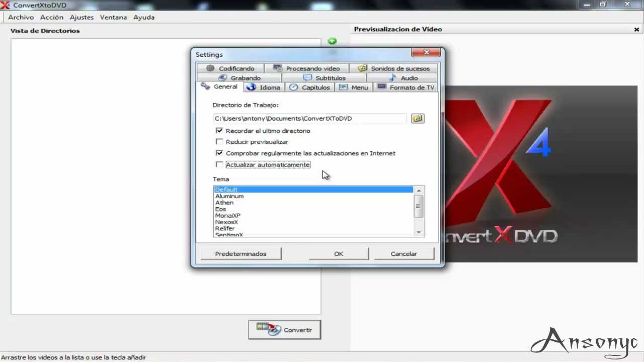Select Athen theme in Tema list
The image size is (644, 362).
pyautogui.click(x=313, y=203)
